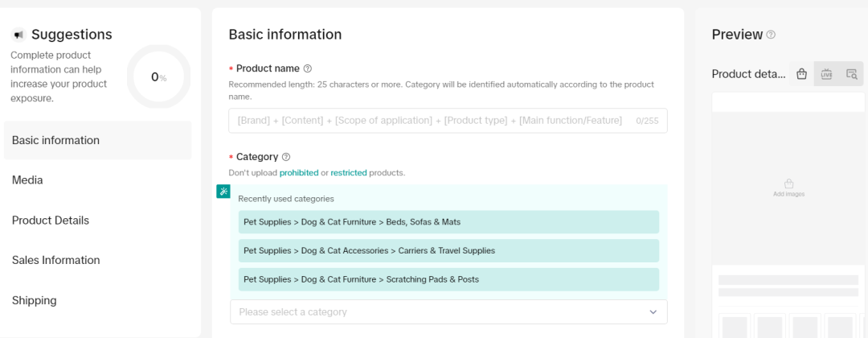
Task: Click the Product name help icon
Action: pos(308,69)
